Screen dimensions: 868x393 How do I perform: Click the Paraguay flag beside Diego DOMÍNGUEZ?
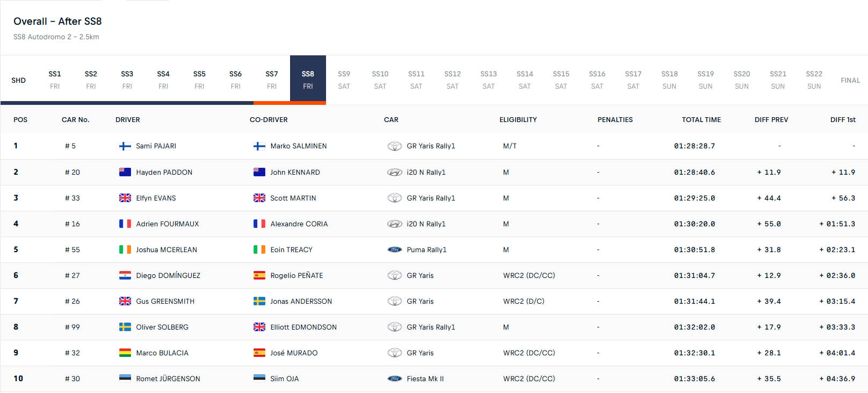[x=125, y=275]
